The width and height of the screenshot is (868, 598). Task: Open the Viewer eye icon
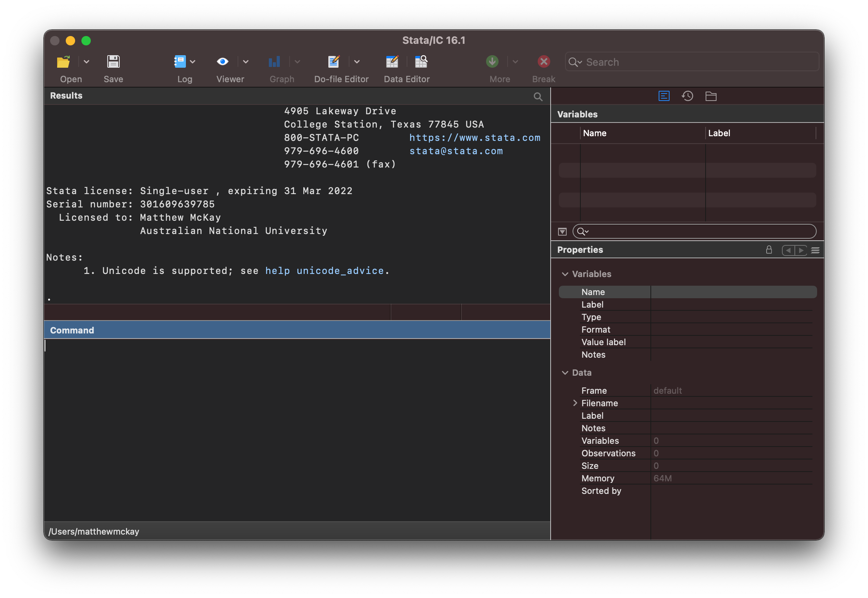tap(223, 62)
